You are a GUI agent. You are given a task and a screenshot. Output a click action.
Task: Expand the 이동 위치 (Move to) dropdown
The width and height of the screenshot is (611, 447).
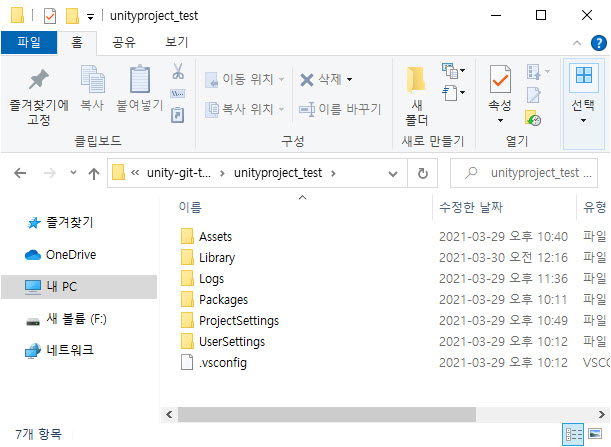281,80
